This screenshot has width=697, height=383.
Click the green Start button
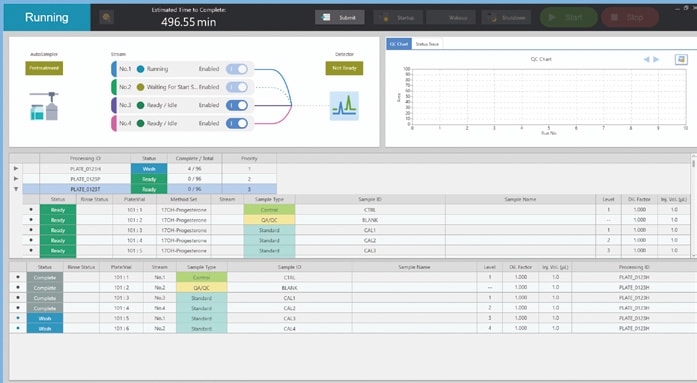pyautogui.click(x=569, y=17)
